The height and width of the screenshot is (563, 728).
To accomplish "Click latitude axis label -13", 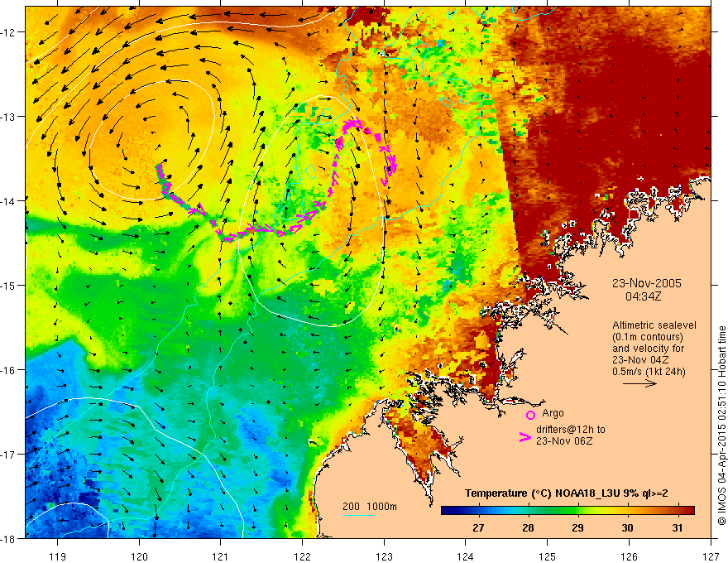I will (8, 116).
